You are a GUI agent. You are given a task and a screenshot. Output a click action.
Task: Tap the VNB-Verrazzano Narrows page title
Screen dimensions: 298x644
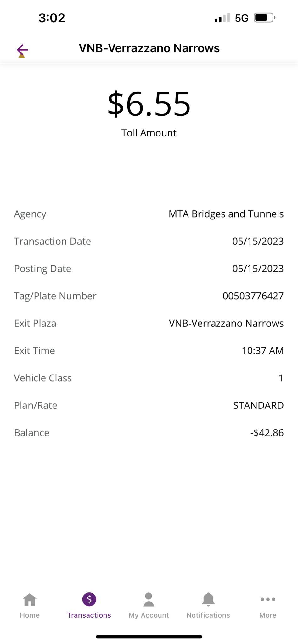click(x=149, y=48)
